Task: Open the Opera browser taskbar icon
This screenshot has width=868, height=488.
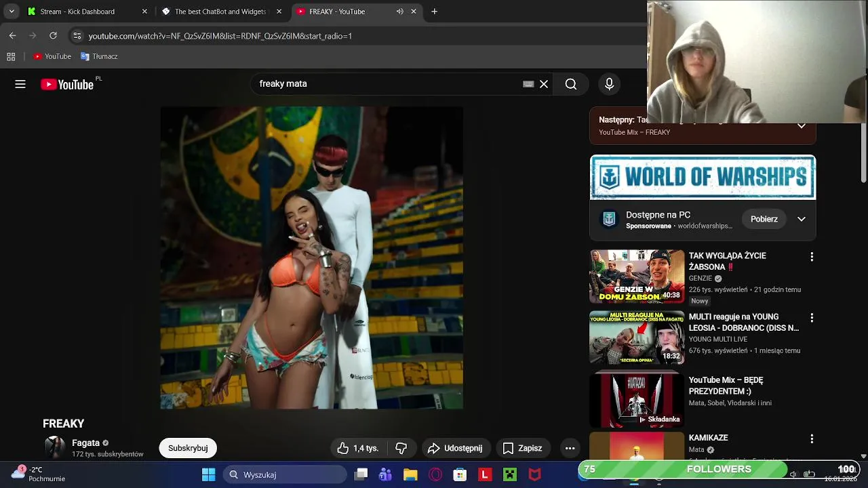Action: pos(435,474)
